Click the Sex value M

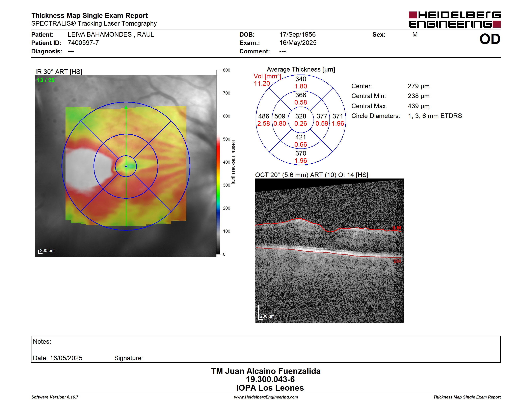415,35
